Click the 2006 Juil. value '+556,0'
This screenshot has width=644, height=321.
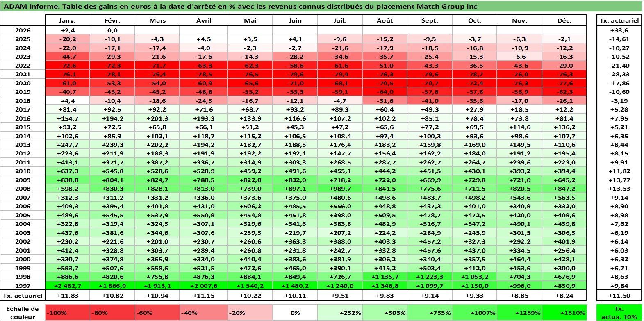coord(340,206)
